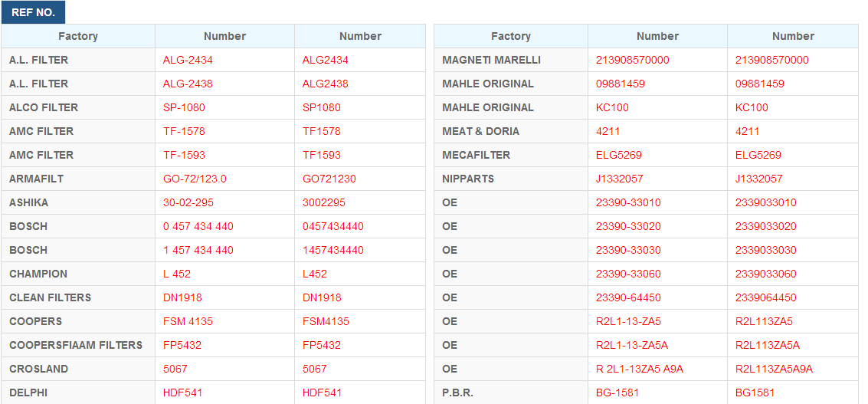Click the left table Factory column header
Viewport: 868px width, 404px height.
point(78,36)
